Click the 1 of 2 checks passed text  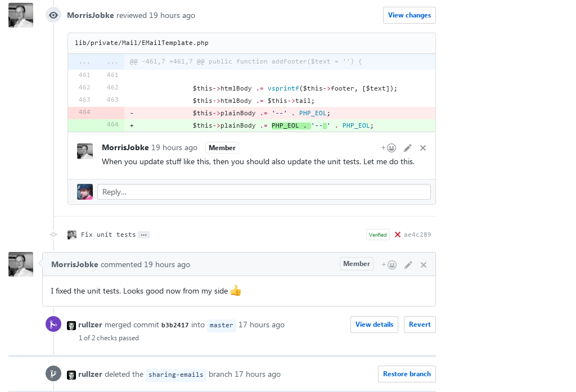109,338
